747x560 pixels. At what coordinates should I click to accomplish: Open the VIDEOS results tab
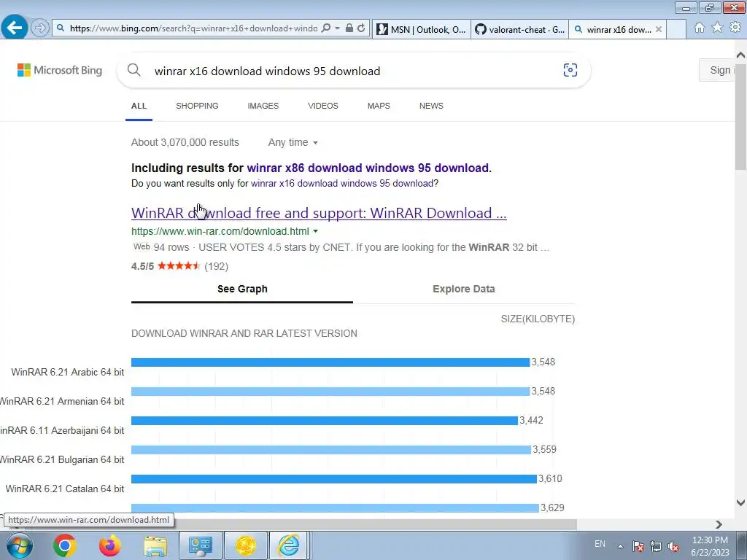pyautogui.click(x=323, y=106)
